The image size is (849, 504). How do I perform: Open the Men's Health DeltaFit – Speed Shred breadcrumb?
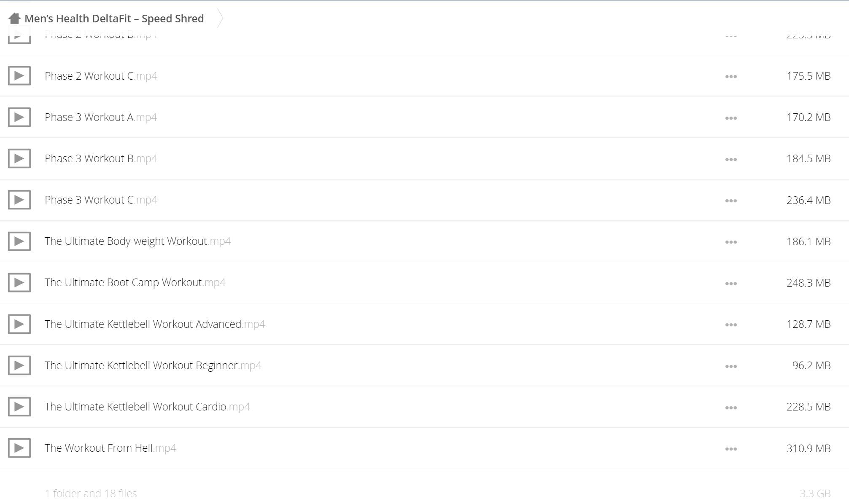114,19
